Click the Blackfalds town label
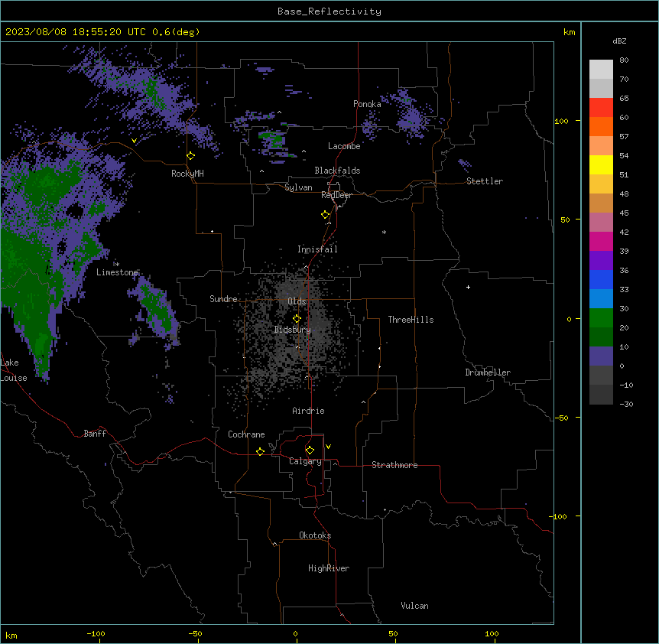Viewport: 659px width, 644px height. click(x=337, y=171)
